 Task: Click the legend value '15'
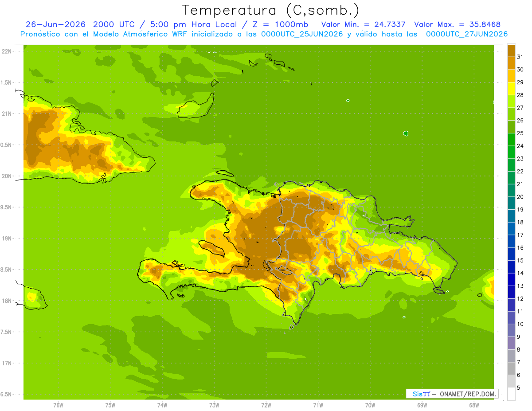click(520, 260)
